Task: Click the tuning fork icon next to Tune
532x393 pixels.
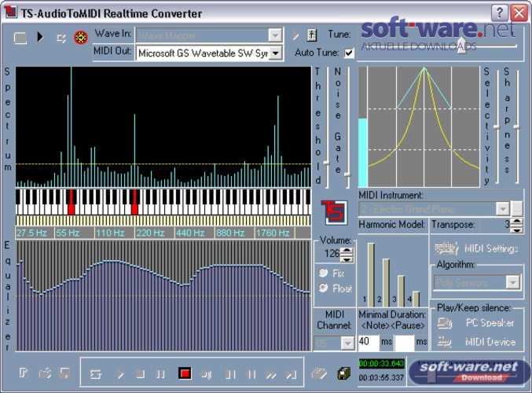Action: click(x=311, y=35)
